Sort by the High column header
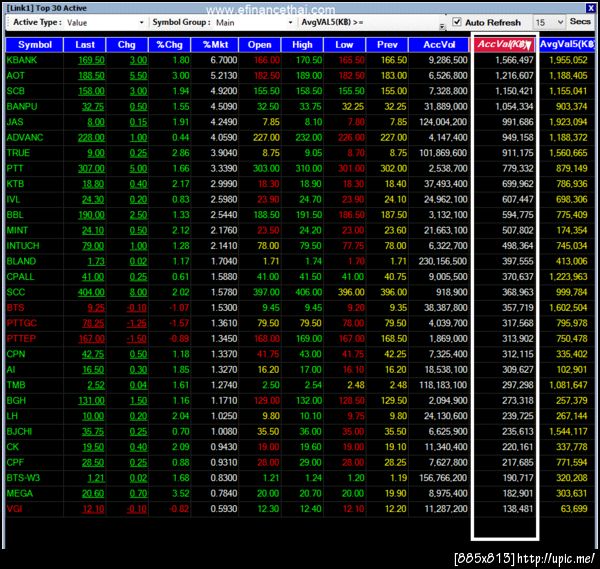Image resolution: width=600 pixels, height=569 pixels. [x=302, y=45]
